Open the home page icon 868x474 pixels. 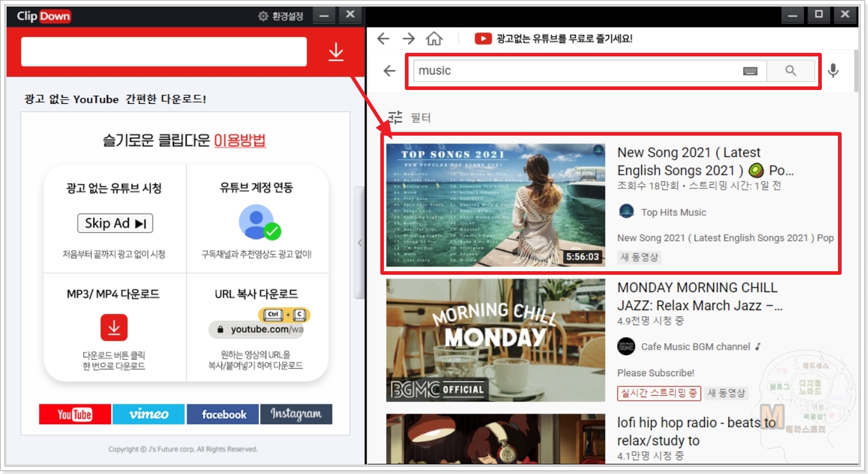(434, 39)
